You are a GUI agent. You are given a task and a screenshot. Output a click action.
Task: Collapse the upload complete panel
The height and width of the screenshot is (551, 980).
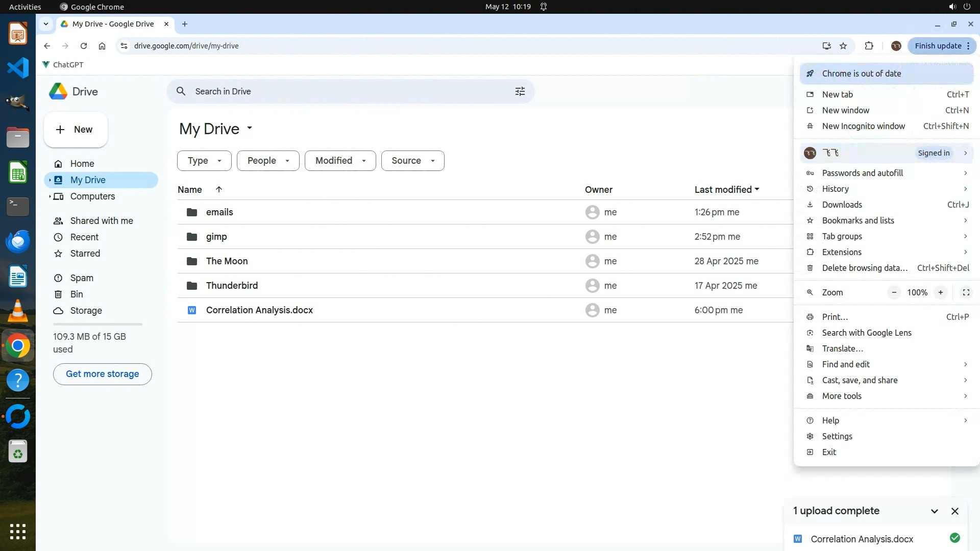tap(934, 511)
